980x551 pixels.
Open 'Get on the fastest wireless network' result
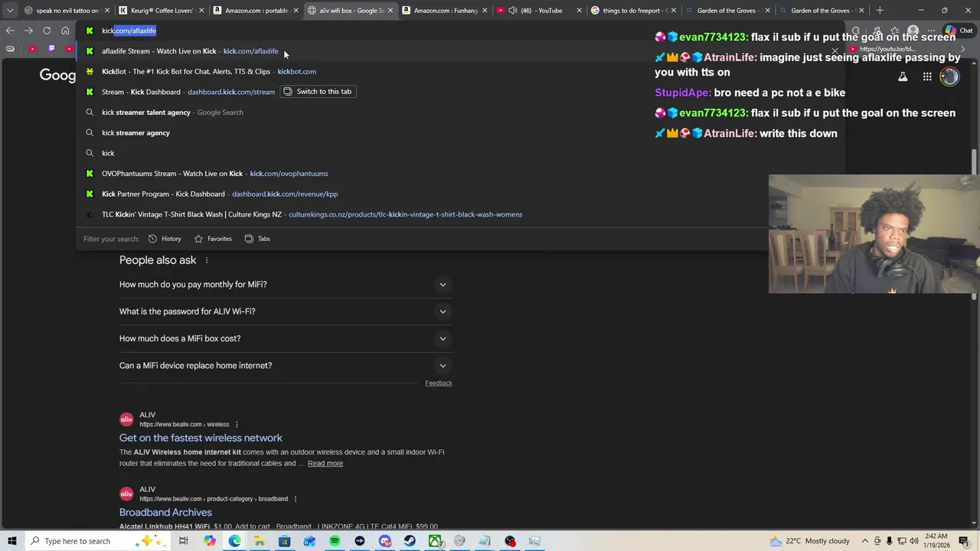pyautogui.click(x=201, y=438)
